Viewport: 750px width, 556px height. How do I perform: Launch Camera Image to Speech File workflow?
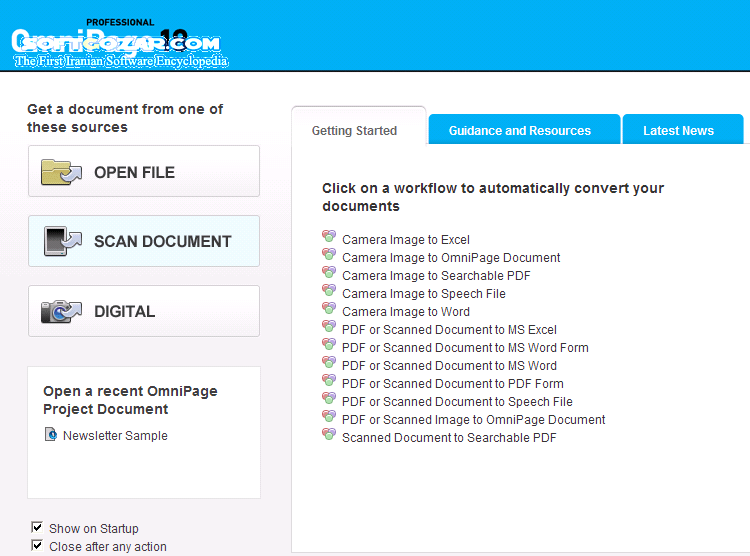(x=423, y=294)
